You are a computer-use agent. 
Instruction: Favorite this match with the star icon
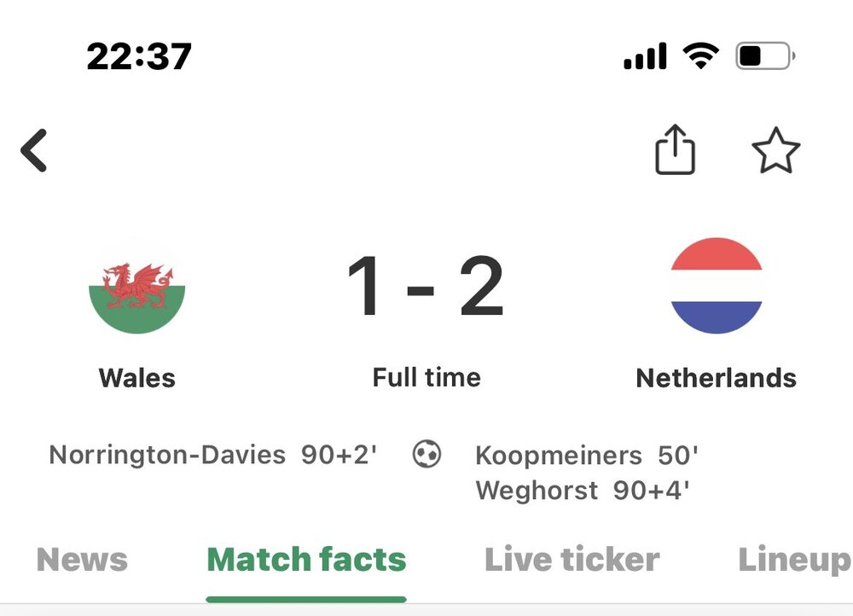click(x=775, y=151)
